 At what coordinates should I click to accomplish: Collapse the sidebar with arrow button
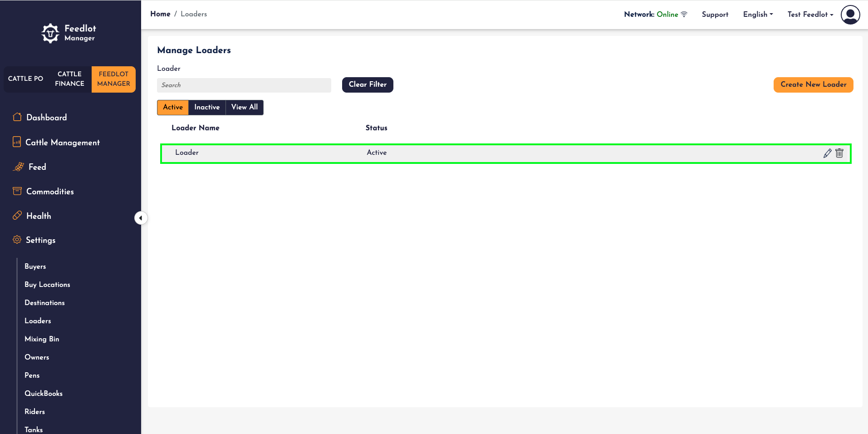tap(141, 218)
